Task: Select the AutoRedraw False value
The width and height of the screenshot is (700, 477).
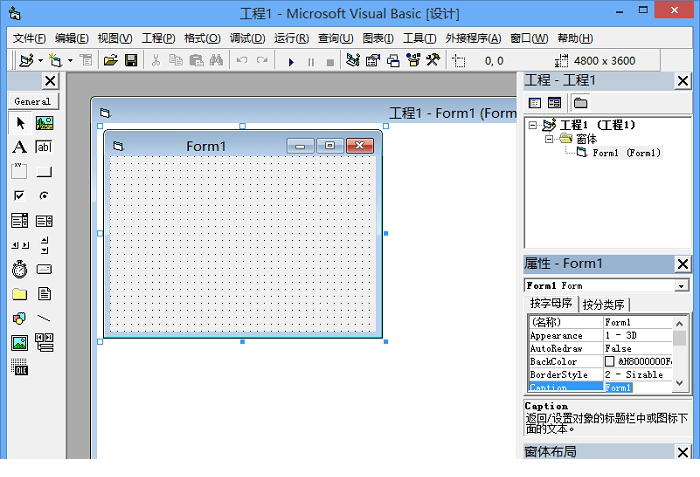Action: [638, 348]
